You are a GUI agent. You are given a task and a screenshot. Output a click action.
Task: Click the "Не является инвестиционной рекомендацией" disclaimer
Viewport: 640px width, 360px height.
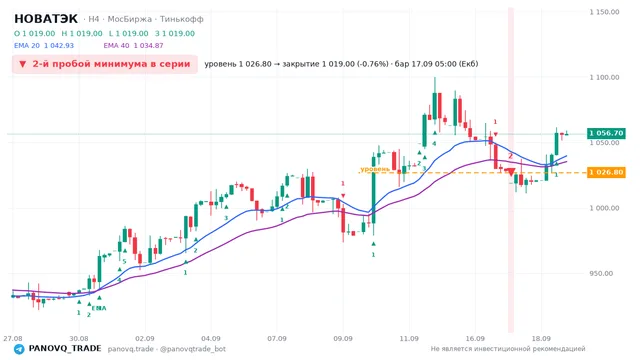coord(508,349)
